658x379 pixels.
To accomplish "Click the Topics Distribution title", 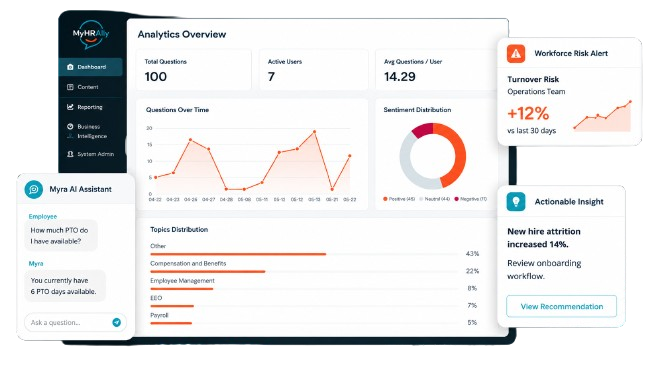I will pyautogui.click(x=179, y=230).
